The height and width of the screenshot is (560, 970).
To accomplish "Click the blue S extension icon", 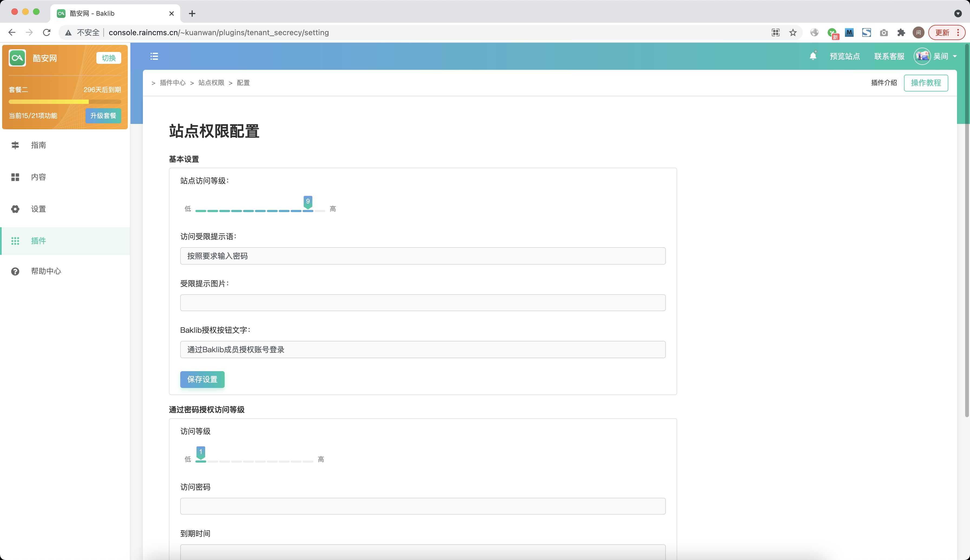I will (867, 32).
